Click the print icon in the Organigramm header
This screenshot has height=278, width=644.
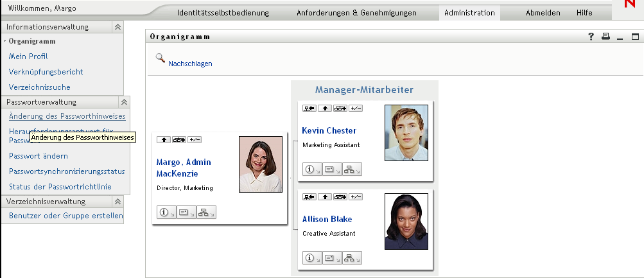605,36
